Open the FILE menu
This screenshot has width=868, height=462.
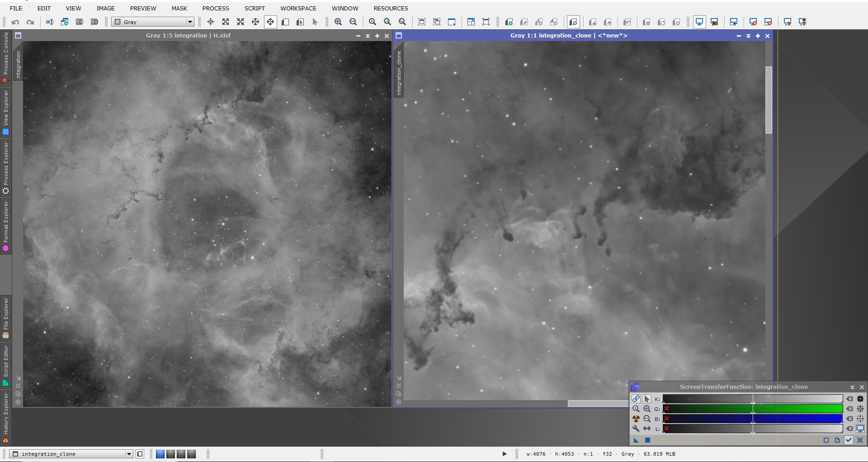[x=16, y=8]
